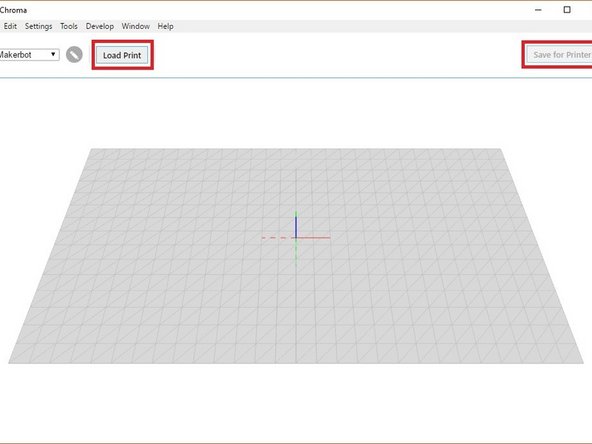
Task: Minimize the Chroma window
Action: pyautogui.click(x=538, y=10)
